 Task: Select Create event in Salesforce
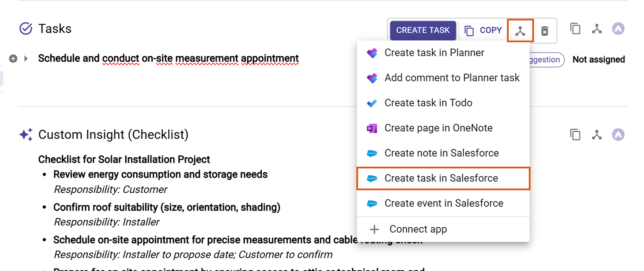tap(443, 203)
